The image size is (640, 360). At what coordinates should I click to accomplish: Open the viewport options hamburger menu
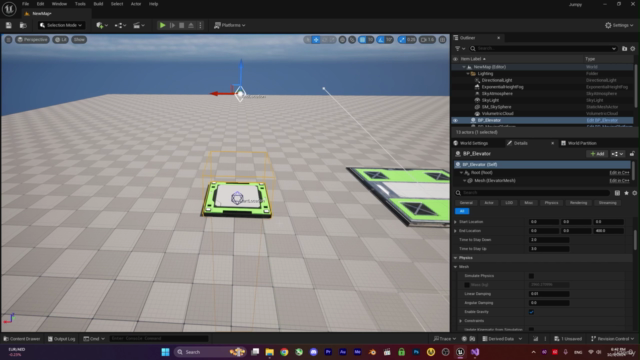pos(8,40)
